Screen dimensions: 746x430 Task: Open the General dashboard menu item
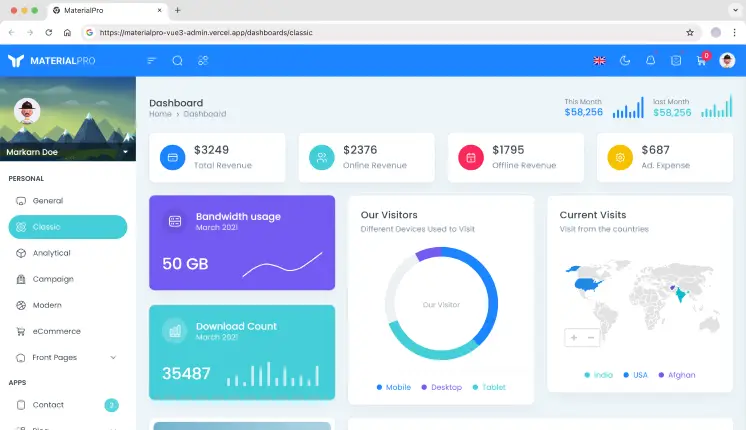(x=68, y=201)
